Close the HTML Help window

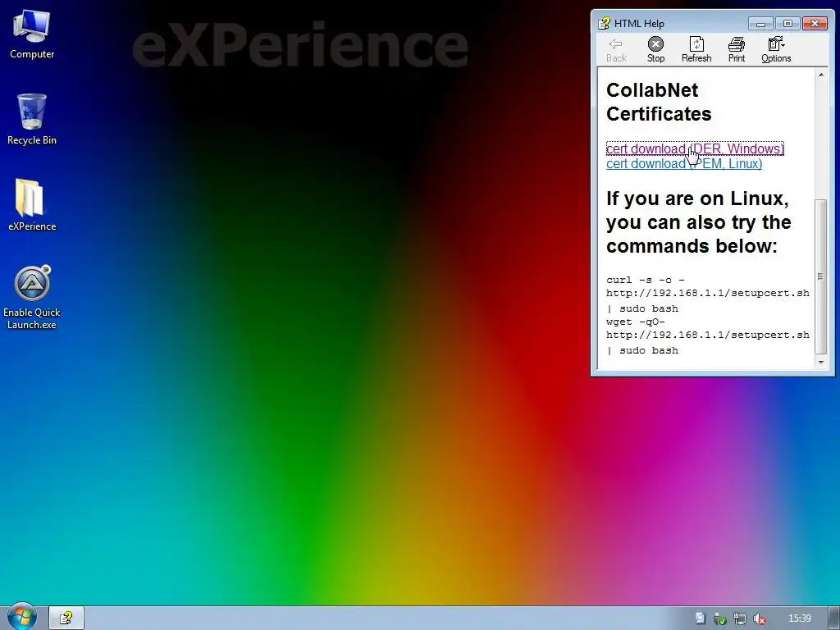(x=815, y=24)
